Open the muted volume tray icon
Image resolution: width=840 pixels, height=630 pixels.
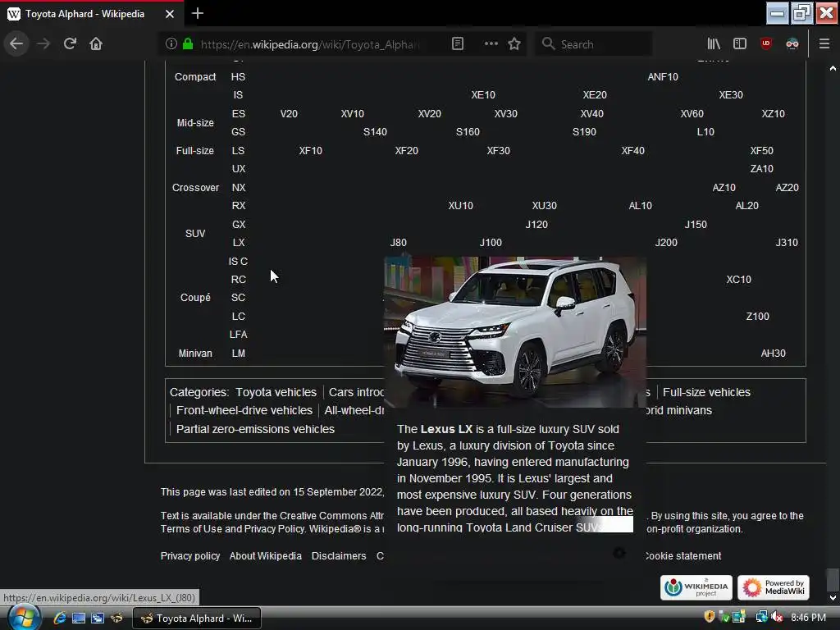[778, 617]
